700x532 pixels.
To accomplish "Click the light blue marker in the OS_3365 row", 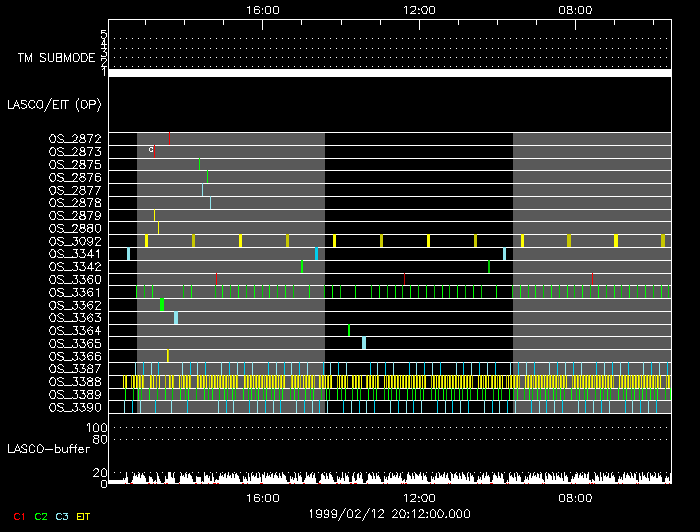I will click(x=364, y=343).
